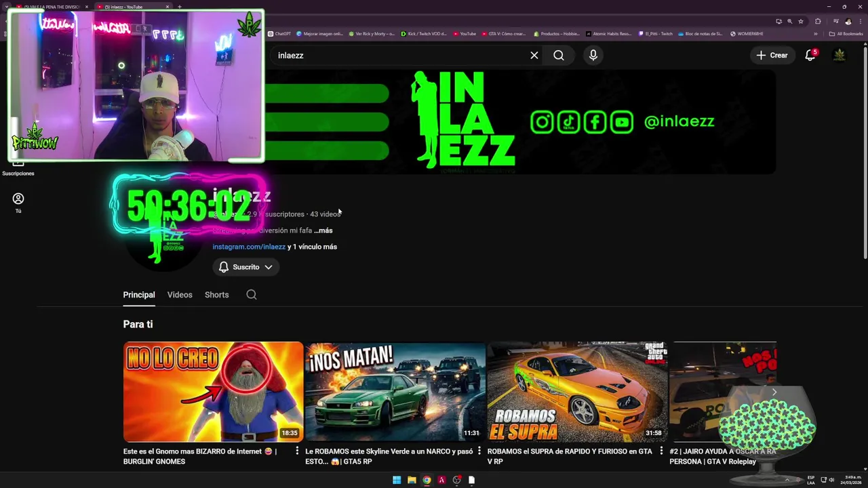Open the red A app in taskbar

pyautogui.click(x=441, y=480)
